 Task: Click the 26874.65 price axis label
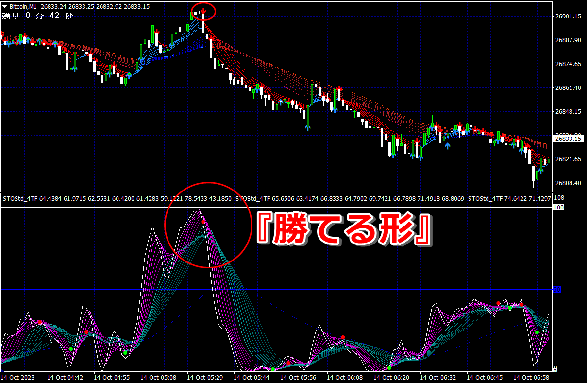point(568,64)
